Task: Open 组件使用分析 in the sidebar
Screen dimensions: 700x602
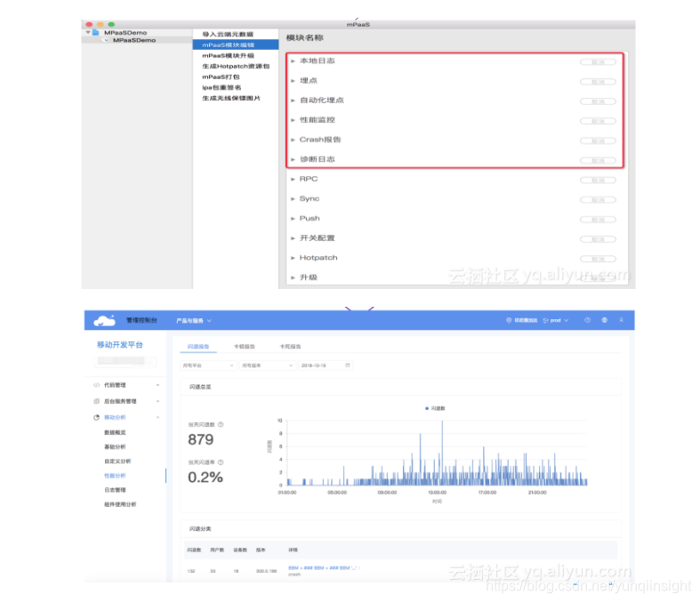Action: [120, 504]
